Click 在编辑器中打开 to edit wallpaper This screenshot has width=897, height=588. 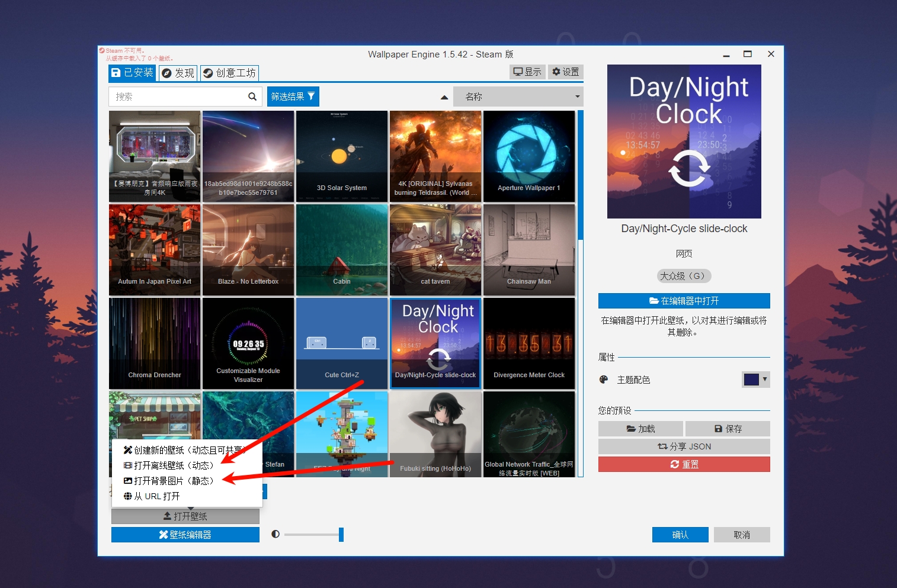coord(684,300)
